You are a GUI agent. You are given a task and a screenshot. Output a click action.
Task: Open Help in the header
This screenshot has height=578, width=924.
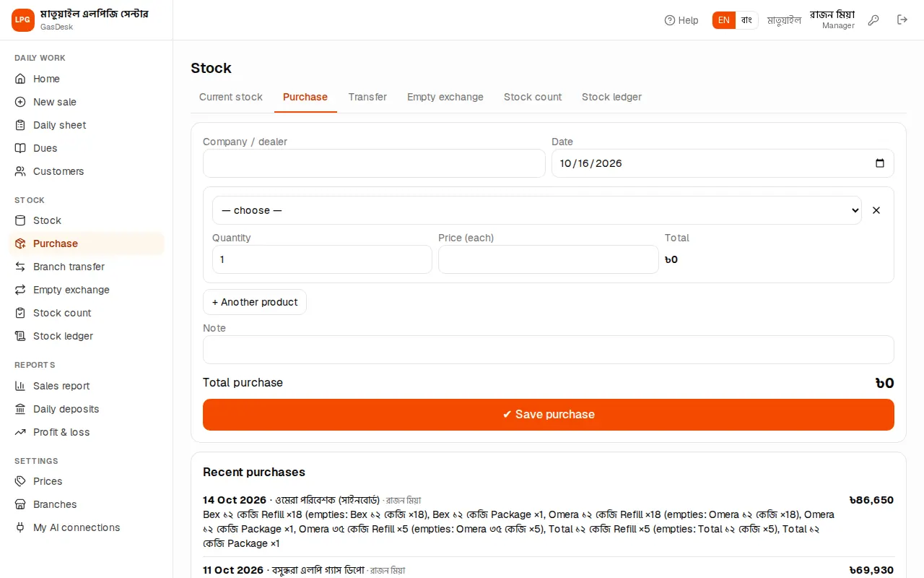681,20
